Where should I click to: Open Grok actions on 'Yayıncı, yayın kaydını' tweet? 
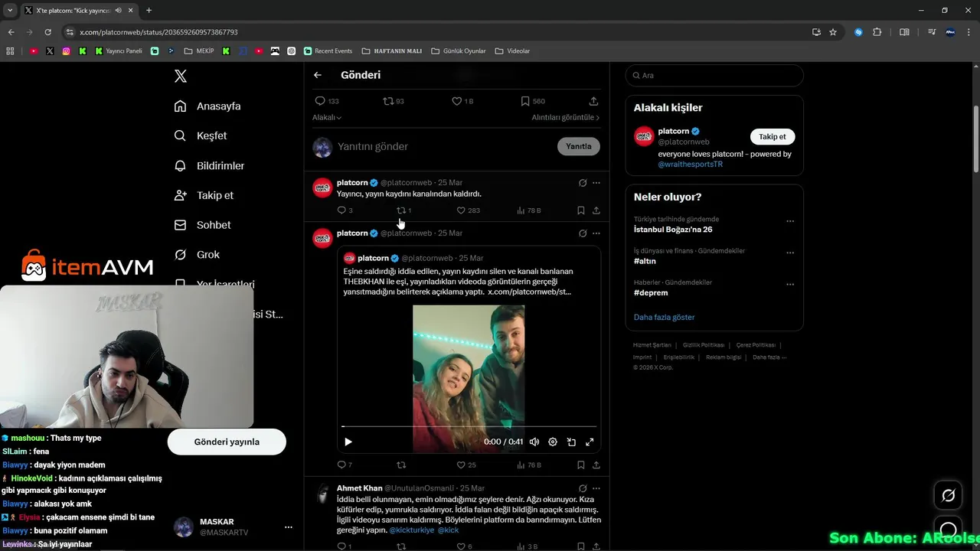[583, 183]
